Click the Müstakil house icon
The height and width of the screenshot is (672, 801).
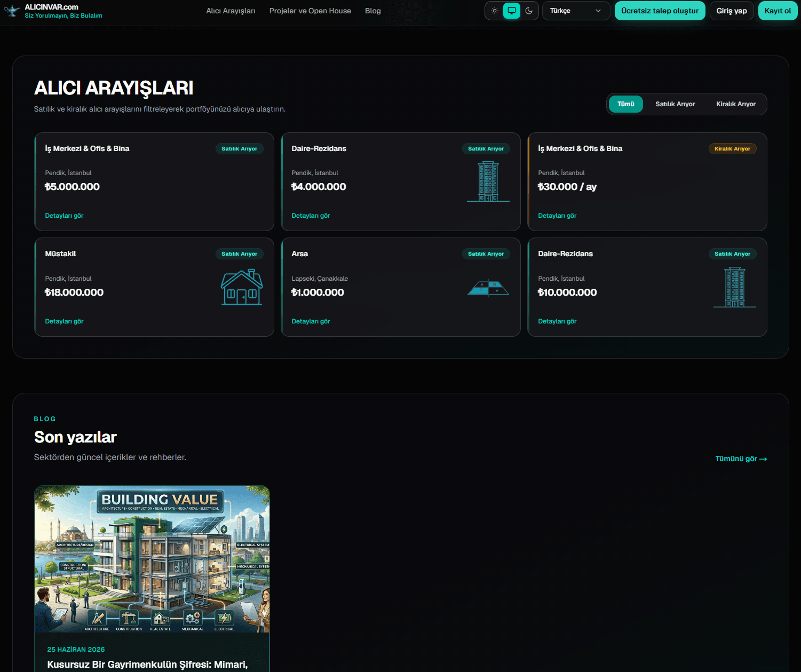[x=242, y=287]
